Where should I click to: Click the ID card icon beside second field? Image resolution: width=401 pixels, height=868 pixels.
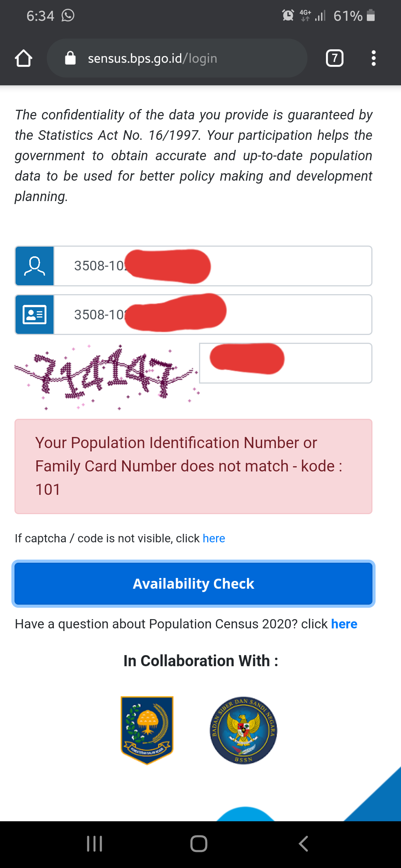tap(35, 315)
